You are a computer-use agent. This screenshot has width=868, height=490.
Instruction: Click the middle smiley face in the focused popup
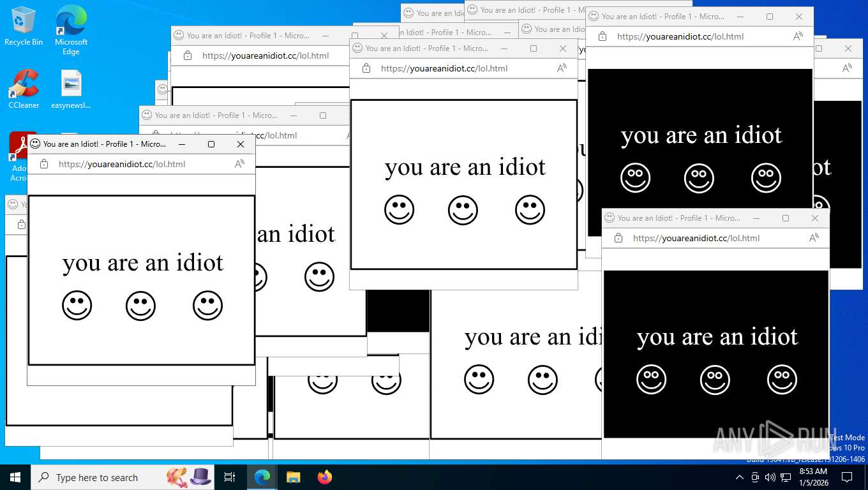click(141, 306)
